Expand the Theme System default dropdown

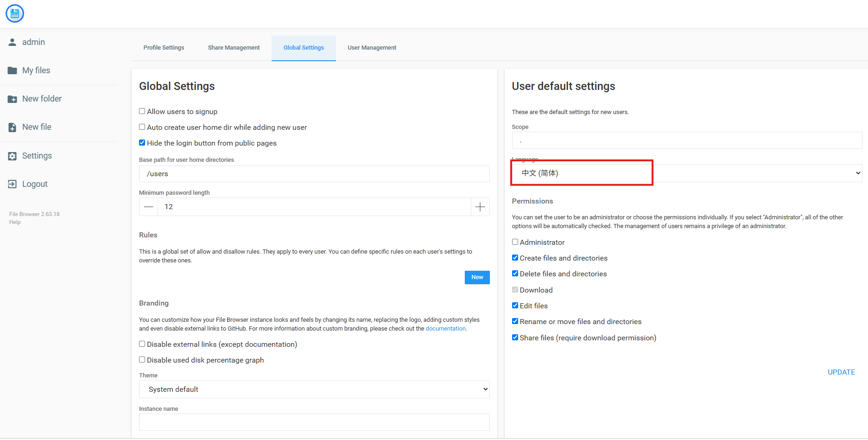pos(314,389)
